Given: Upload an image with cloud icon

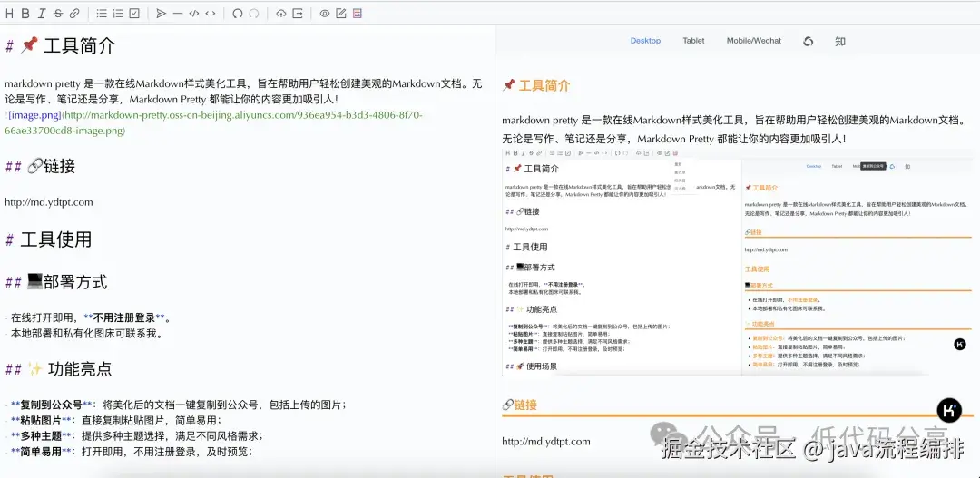Looking at the screenshot, I should [x=281, y=13].
